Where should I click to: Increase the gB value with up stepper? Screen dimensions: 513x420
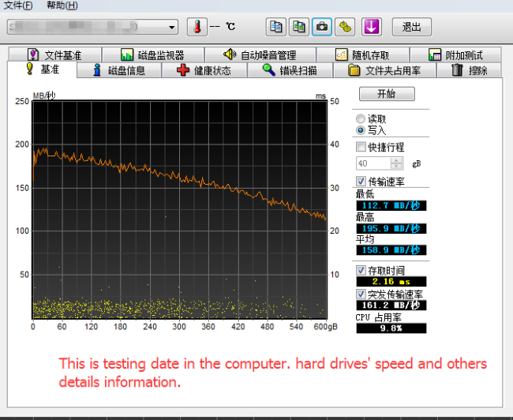tap(396, 160)
